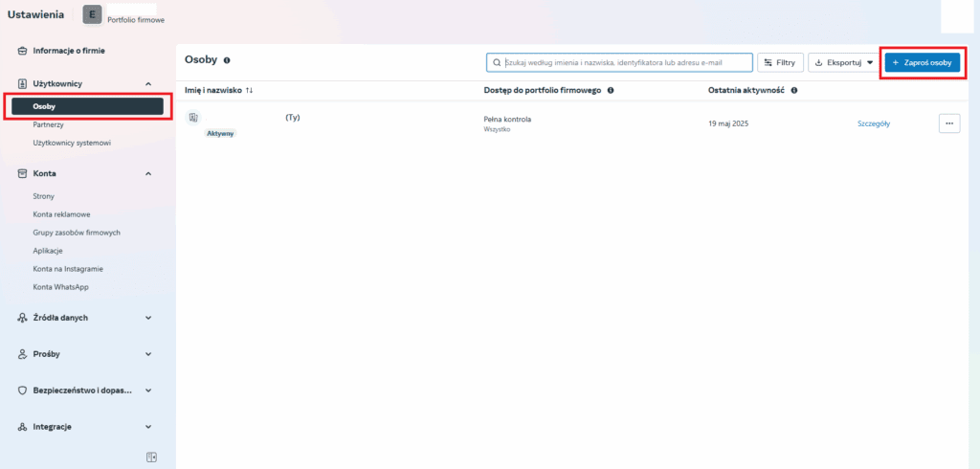Open Konta reklamowe

pos(62,214)
